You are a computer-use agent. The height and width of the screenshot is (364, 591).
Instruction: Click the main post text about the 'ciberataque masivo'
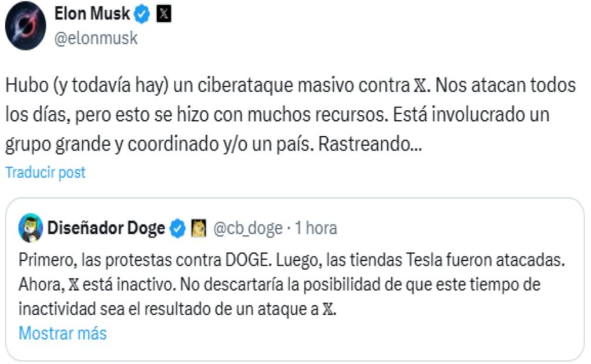coord(235,115)
